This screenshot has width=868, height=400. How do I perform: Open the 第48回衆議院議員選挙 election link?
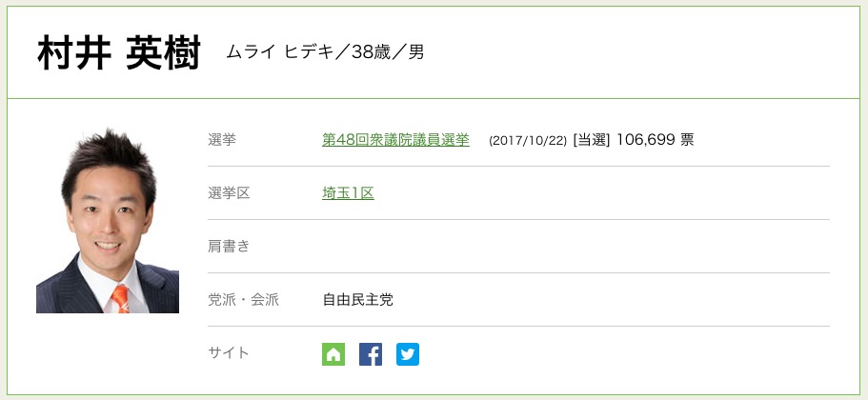pos(395,140)
